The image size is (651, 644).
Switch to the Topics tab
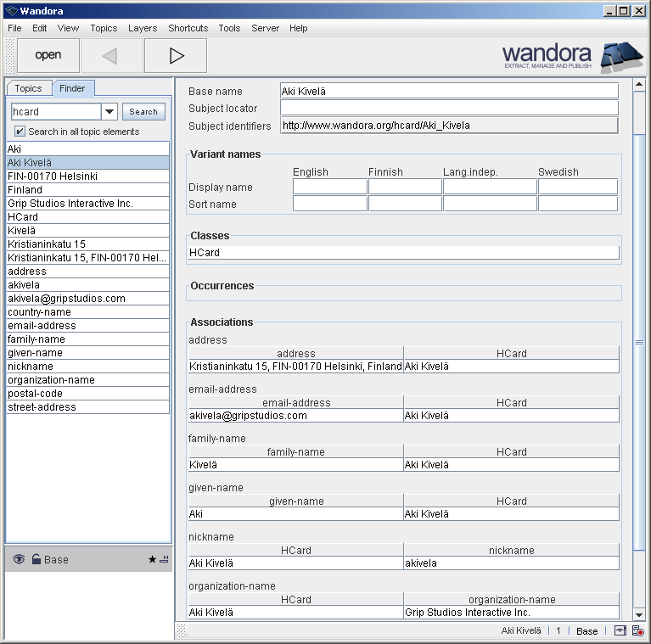[x=29, y=88]
